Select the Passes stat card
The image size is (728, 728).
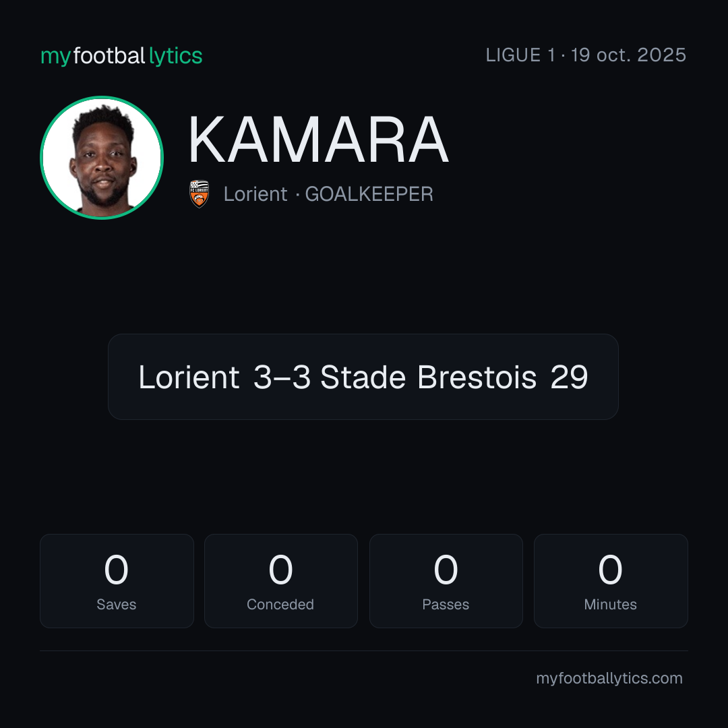446,581
